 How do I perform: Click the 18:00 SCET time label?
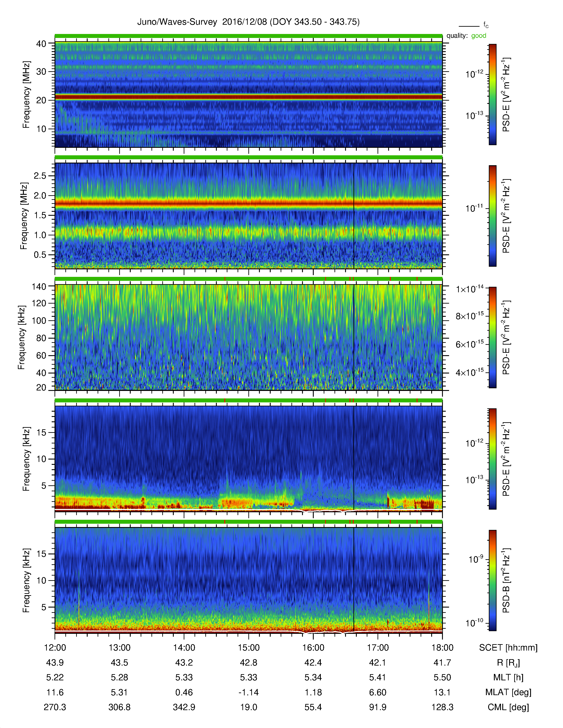tap(442, 648)
